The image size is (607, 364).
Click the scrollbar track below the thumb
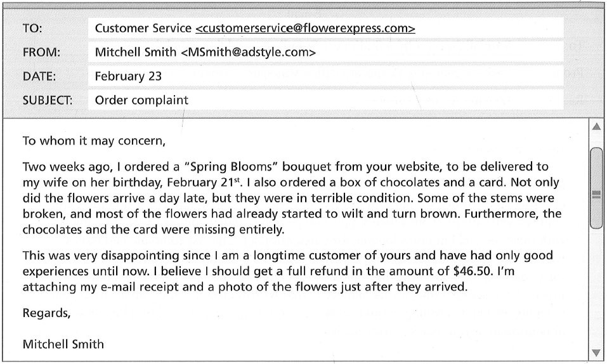[x=597, y=289]
